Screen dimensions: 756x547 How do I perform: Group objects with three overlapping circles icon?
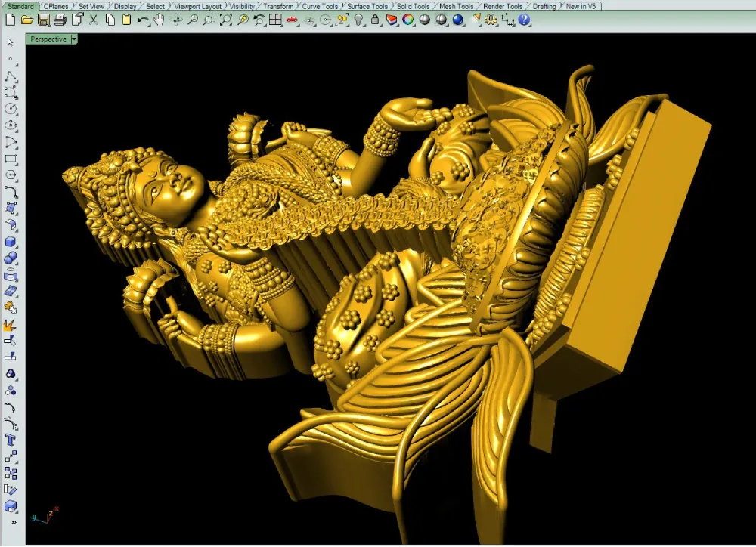[11, 374]
